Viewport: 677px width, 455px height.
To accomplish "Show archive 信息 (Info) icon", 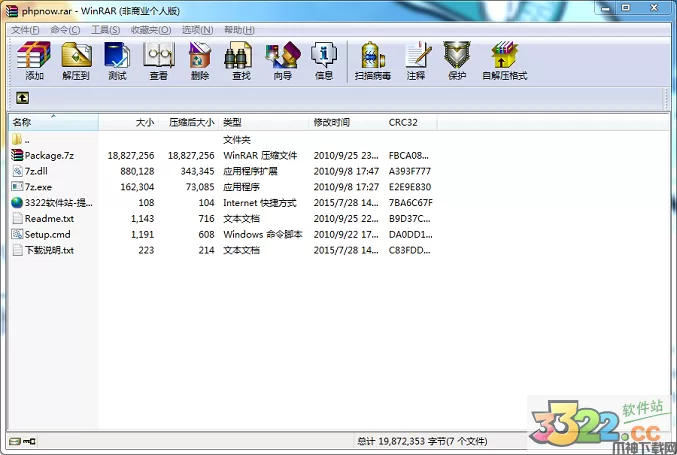I will [x=324, y=60].
